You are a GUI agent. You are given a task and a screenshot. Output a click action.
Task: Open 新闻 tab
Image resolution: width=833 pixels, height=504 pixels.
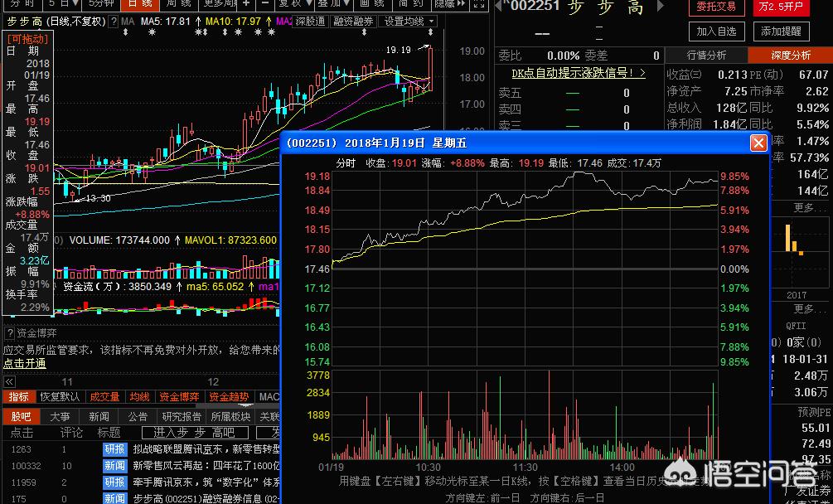point(99,417)
